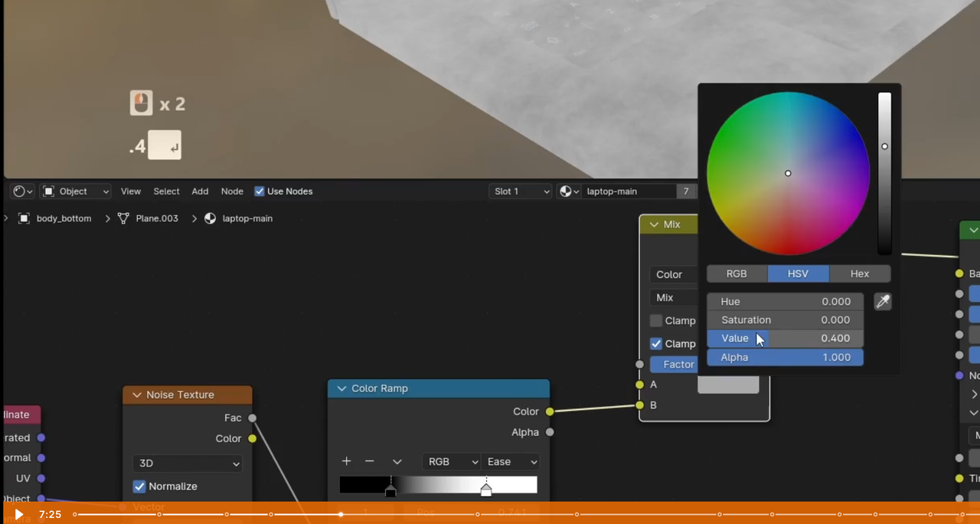Click the Alpha field showing 1.000
Screen dimensions: 980x524
[x=785, y=357]
